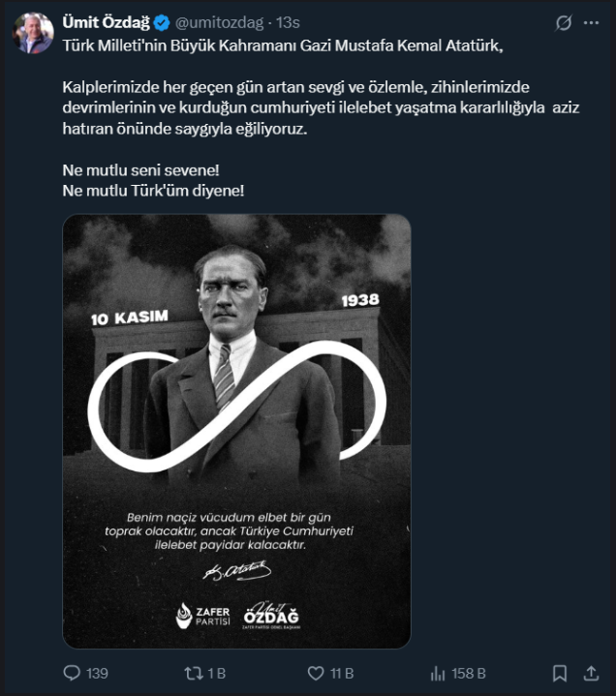Click the "Ne mutlu Türk'üm diyene!" line
The image size is (616, 696).
coord(153,191)
